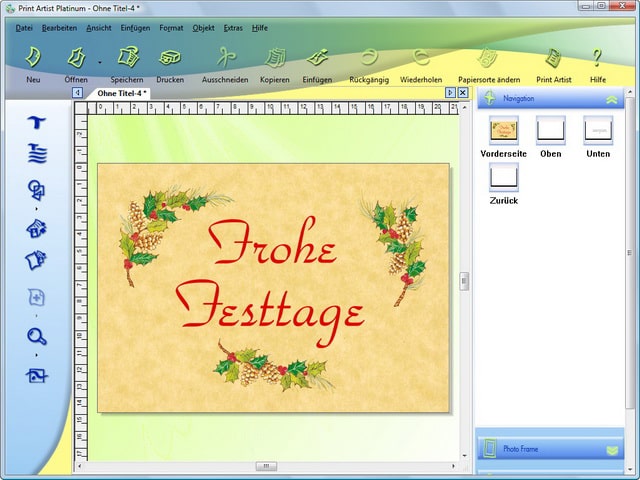The height and width of the screenshot is (480, 640).
Task: Select the Oben page thumbnail
Action: pyautogui.click(x=550, y=130)
